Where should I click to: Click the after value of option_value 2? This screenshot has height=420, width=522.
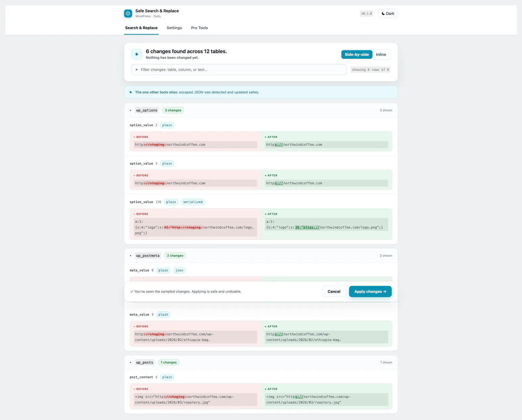click(327, 145)
